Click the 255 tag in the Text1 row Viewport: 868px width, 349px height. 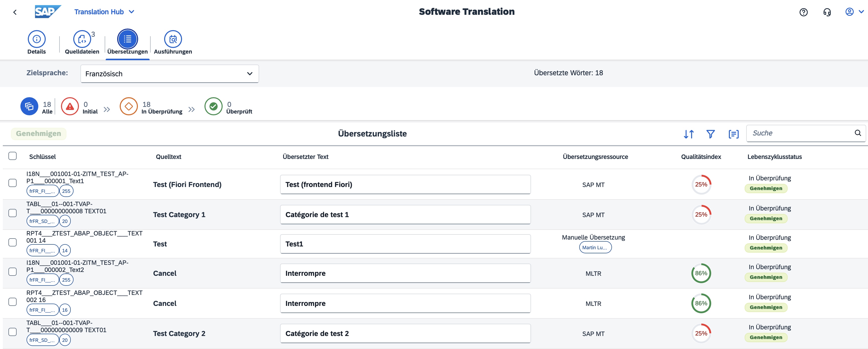pos(66,191)
